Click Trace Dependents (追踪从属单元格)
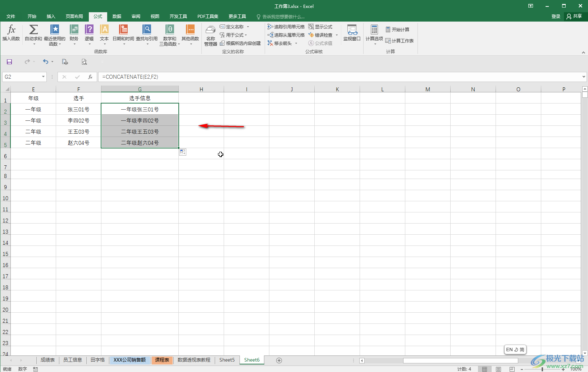This screenshot has height=372, width=588. point(286,35)
